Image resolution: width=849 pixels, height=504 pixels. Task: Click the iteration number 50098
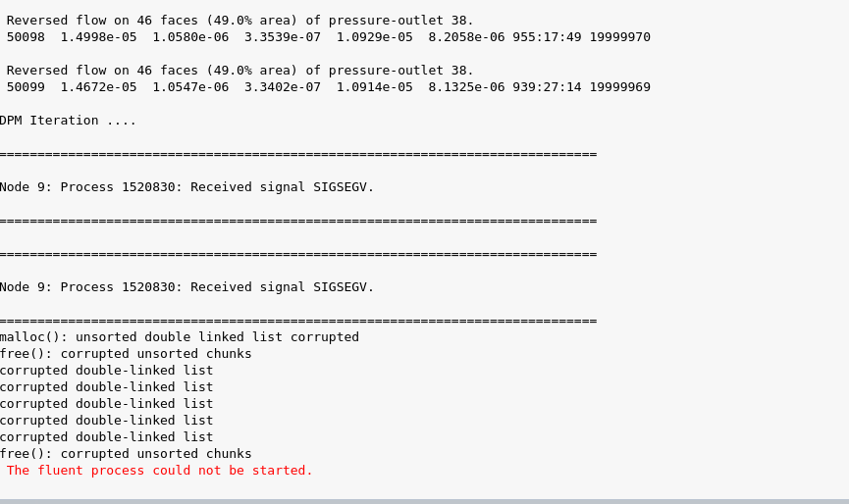26,37
